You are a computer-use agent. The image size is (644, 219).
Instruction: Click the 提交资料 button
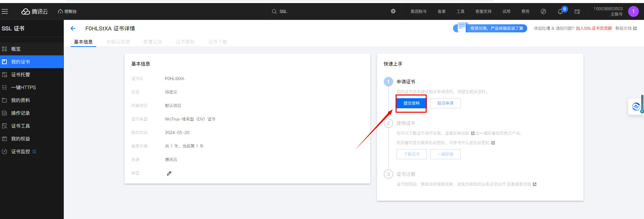click(411, 103)
